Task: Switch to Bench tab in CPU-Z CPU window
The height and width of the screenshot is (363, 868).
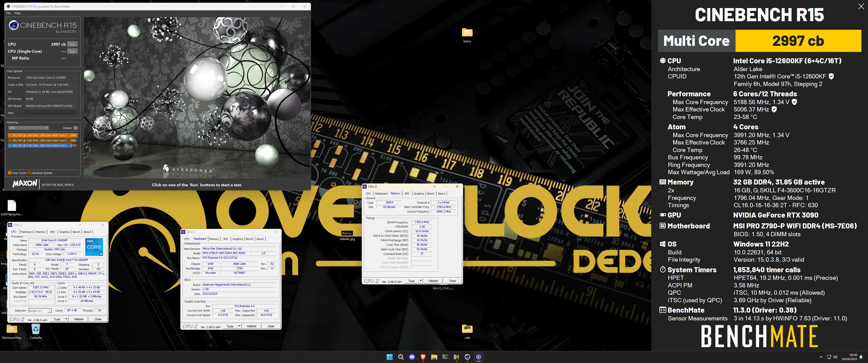Action: (76, 232)
